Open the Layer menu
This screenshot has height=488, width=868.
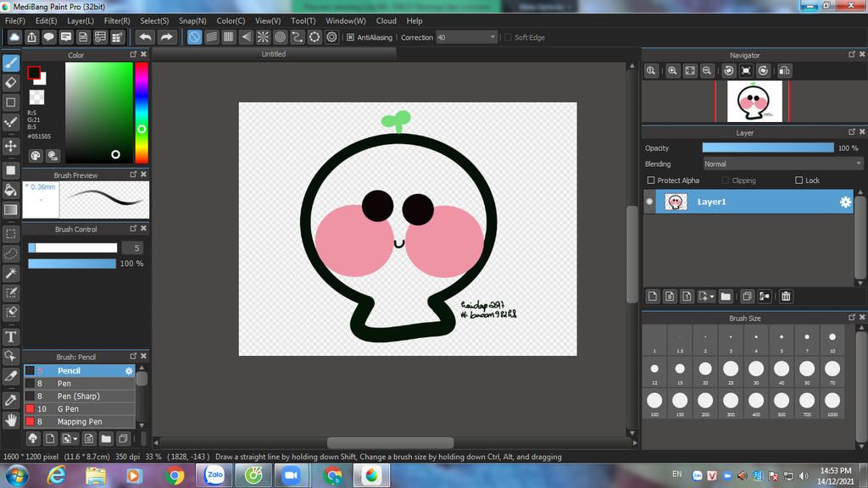(x=81, y=21)
